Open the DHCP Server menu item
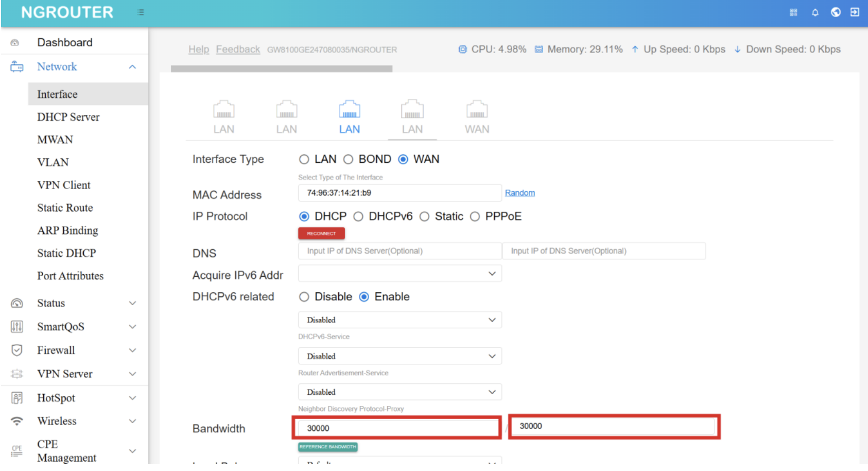The height and width of the screenshot is (471, 868). 68,117
